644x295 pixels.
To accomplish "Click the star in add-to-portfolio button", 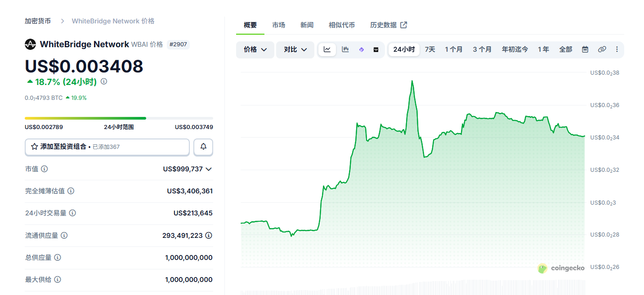I will pyautogui.click(x=34, y=147).
